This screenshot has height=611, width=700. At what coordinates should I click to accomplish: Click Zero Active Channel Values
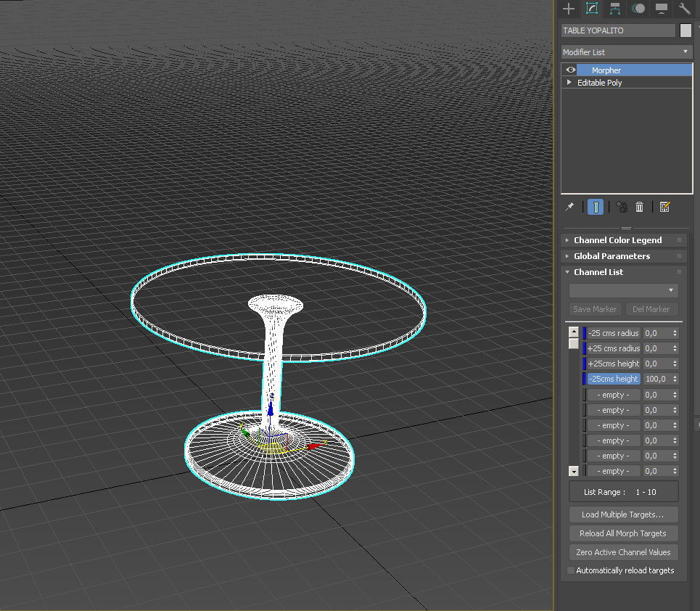pos(623,552)
